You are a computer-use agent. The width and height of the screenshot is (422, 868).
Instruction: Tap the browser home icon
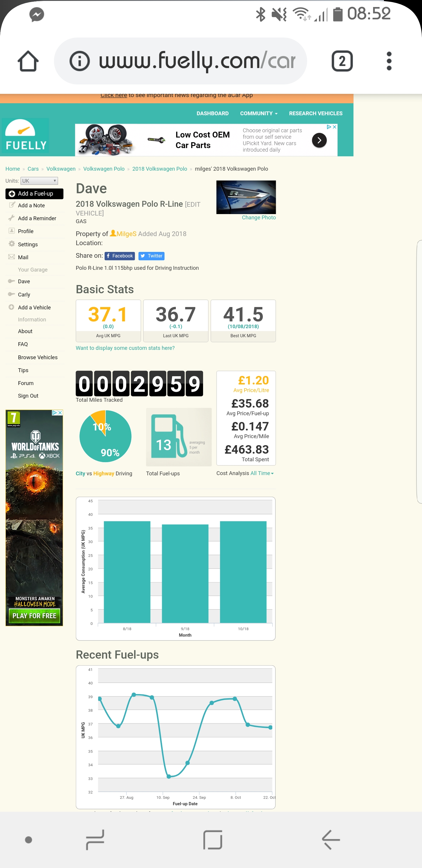(28, 61)
